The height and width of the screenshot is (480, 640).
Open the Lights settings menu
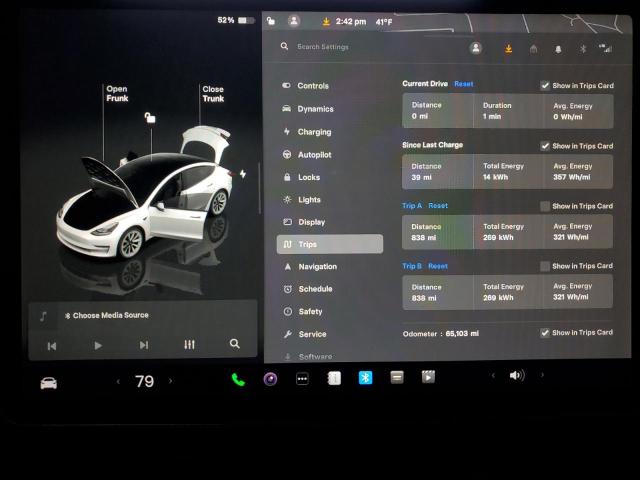(x=302, y=200)
